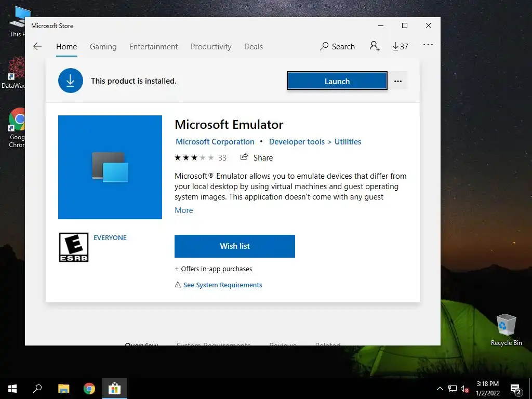Click the See System Requirements link
Viewport: 532px width, 399px height.
pos(222,285)
